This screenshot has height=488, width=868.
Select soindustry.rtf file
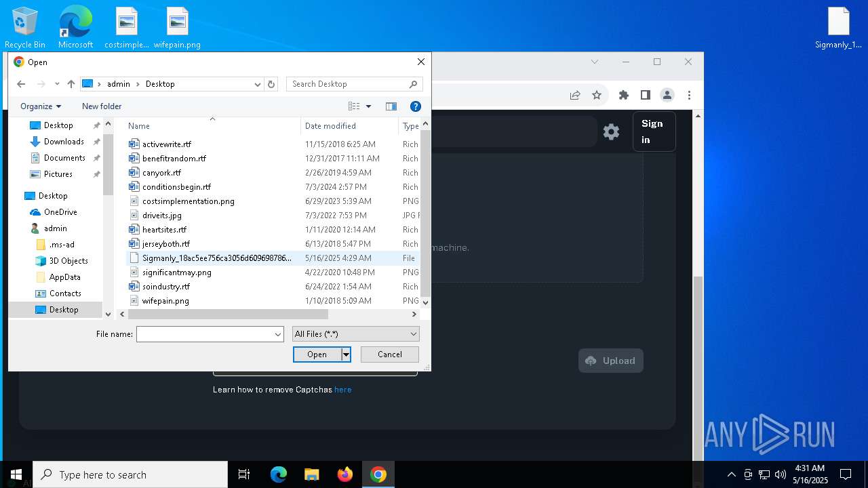coord(165,287)
